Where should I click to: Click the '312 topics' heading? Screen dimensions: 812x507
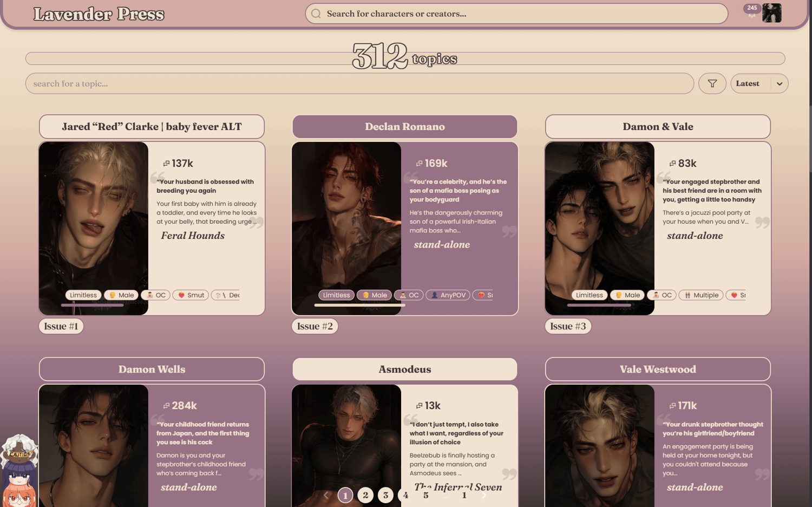pyautogui.click(x=405, y=56)
